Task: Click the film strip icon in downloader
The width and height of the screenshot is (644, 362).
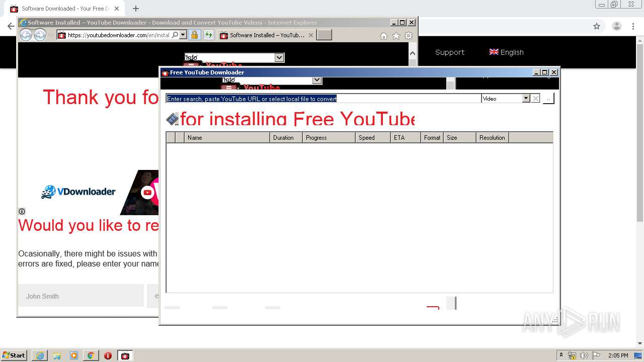Action: (173, 119)
